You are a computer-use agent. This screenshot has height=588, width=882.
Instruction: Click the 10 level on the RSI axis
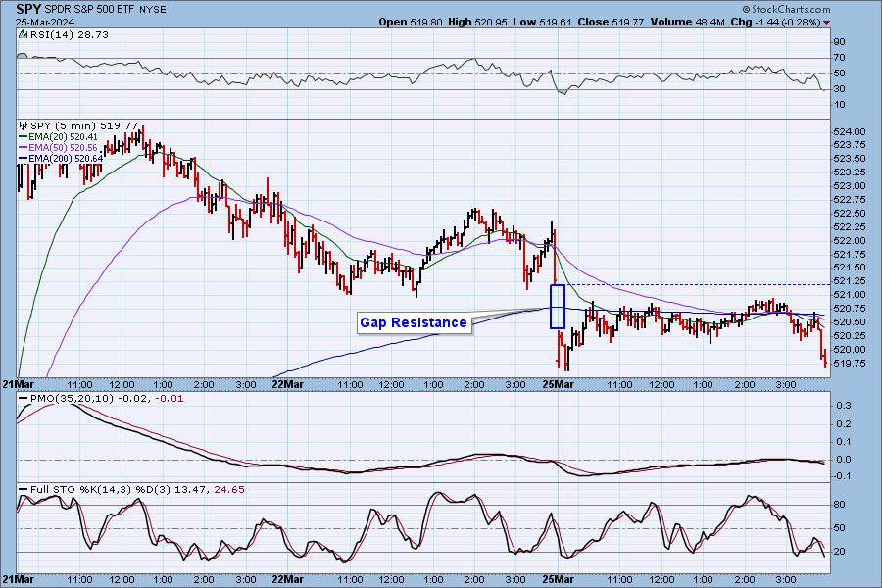[839, 105]
